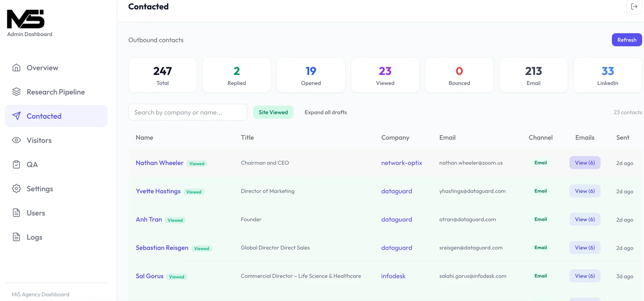Open Yvette Hastings' contact link

click(x=158, y=191)
